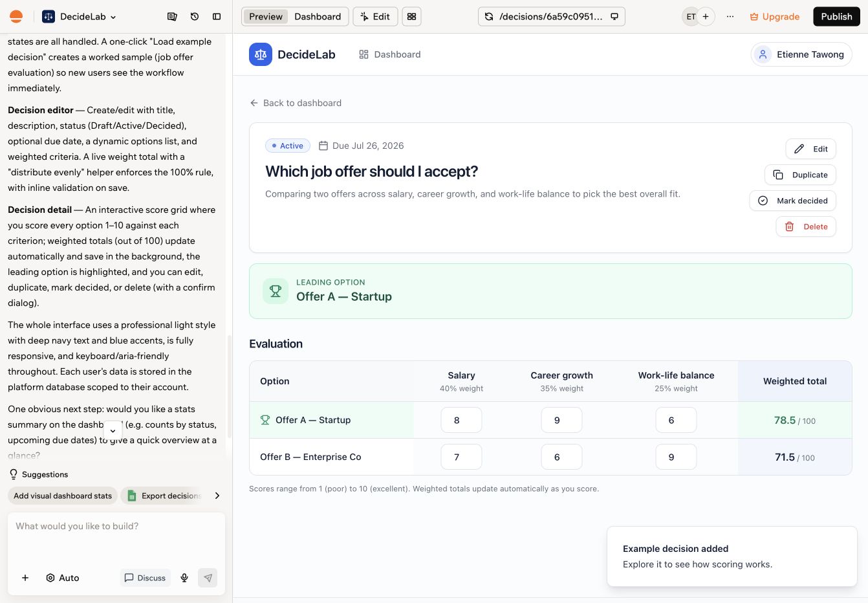Click the plus invite collaborator button
The width and height of the screenshot is (868, 603).
(x=706, y=17)
